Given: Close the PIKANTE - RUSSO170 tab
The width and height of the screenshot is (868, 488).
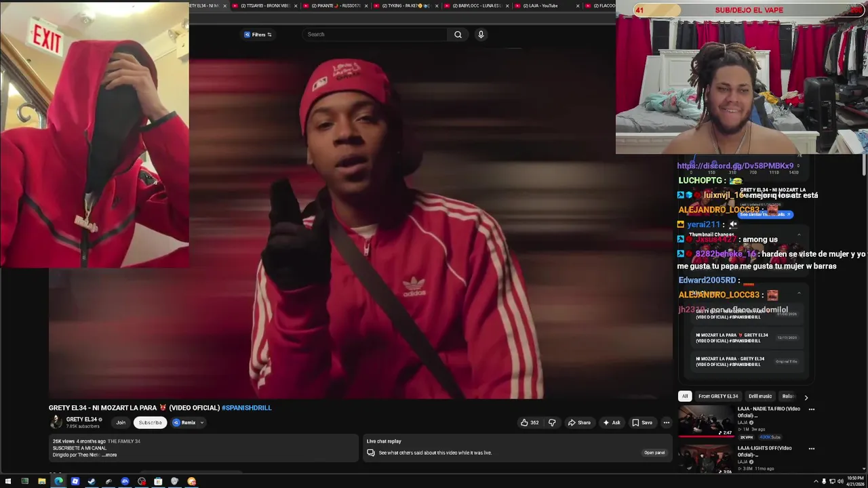Looking at the screenshot, I should pyautogui.click(x=366, y=6).
